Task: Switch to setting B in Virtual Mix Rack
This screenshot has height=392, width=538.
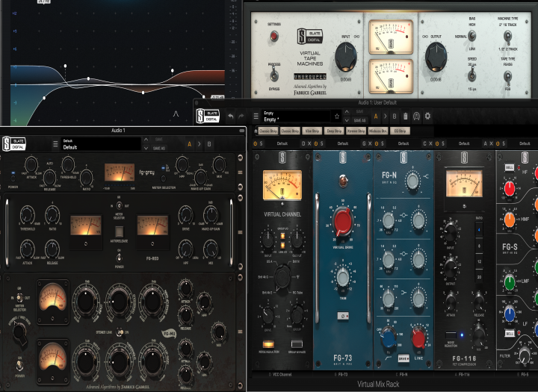Action: point(395,116)
